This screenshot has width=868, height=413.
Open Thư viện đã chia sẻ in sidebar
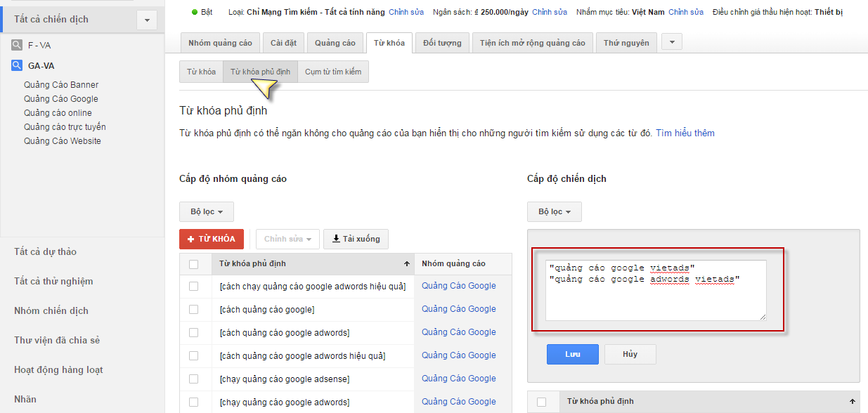57,340
